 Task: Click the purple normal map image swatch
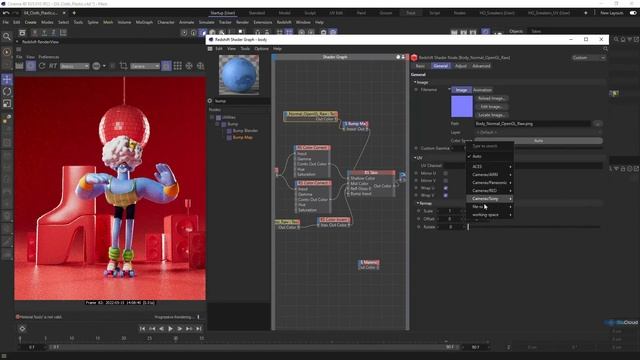click(x=462, y=106)
